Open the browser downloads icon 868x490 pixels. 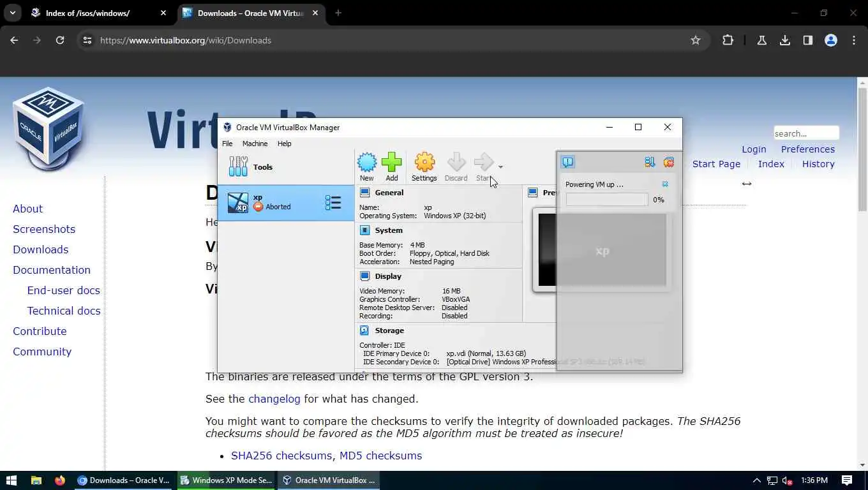pos(785,40)
